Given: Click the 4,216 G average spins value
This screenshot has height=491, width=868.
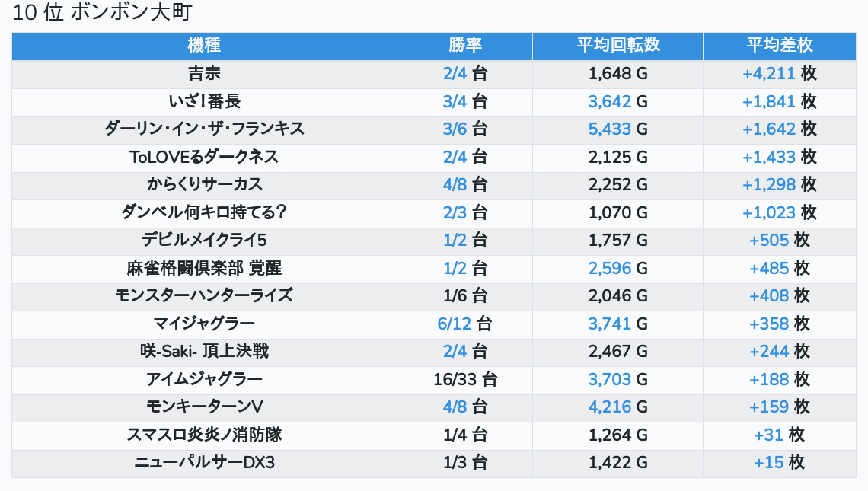Looking at the screenshot, I should [x=617, y=407].
